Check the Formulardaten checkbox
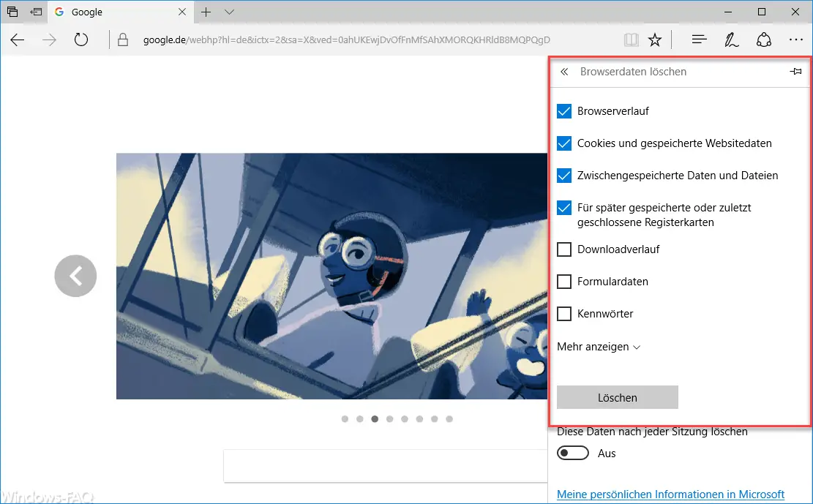 564,282
